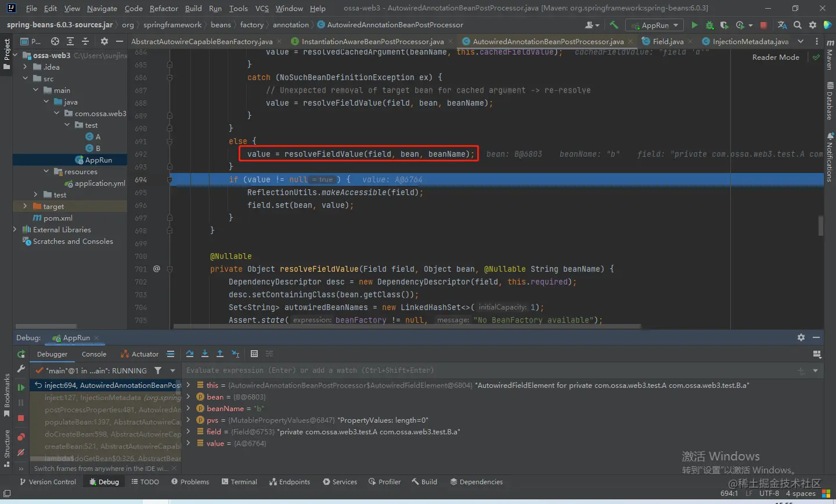
Task: Click Run to Cursor icon
Action: click(235, 354)
